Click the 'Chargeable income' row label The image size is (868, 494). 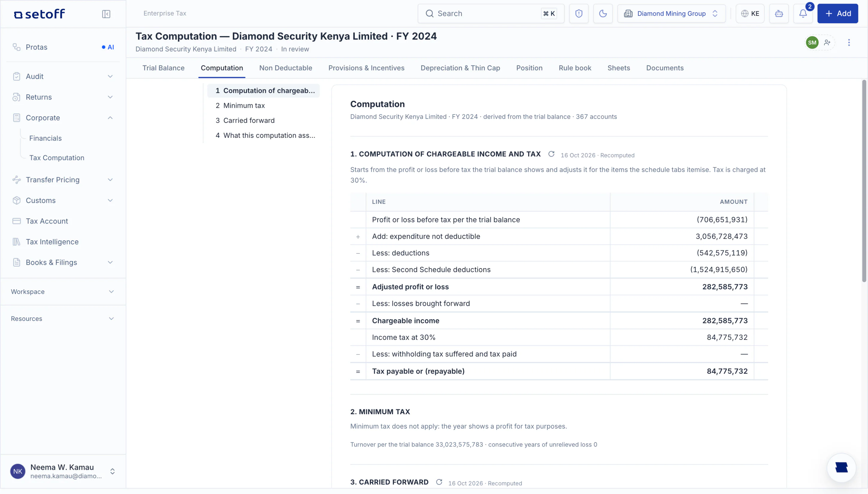tap(405, 321)
